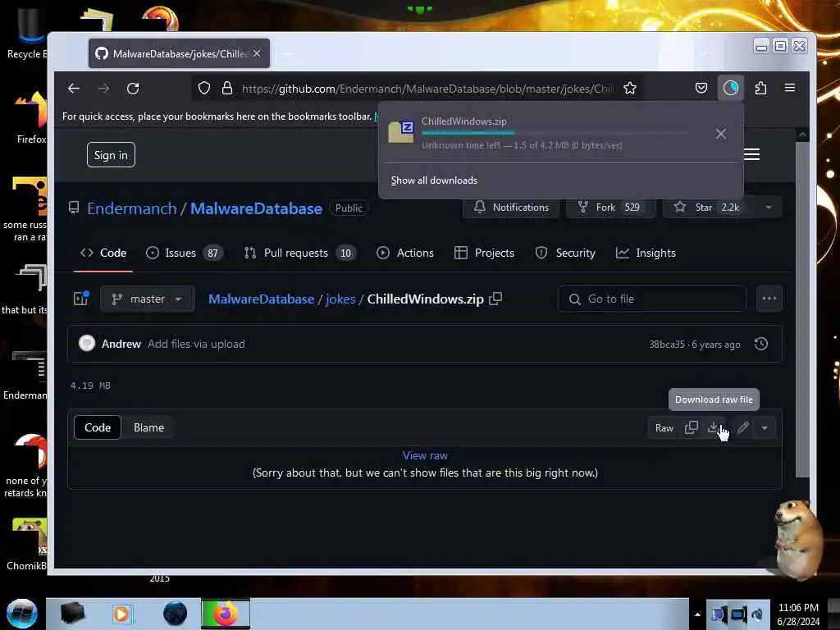The height and width of the screenshot is (630, 840).
Task: Copy raw file icon
Action: [x=691, y=427]
